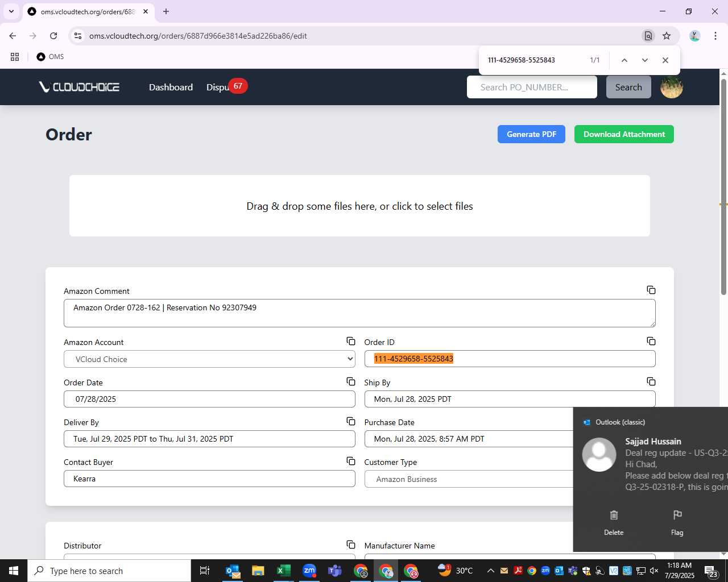Viewport: 728px width, 582px height.
Task: Click the file drag and drop area
Action: click(x=359, y=206)
